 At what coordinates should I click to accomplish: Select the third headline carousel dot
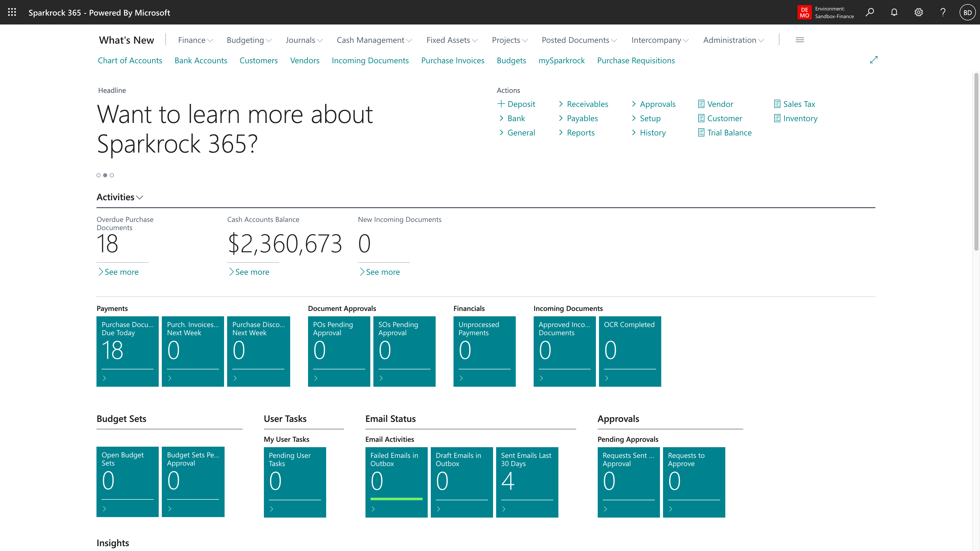(x=112, y=175)
